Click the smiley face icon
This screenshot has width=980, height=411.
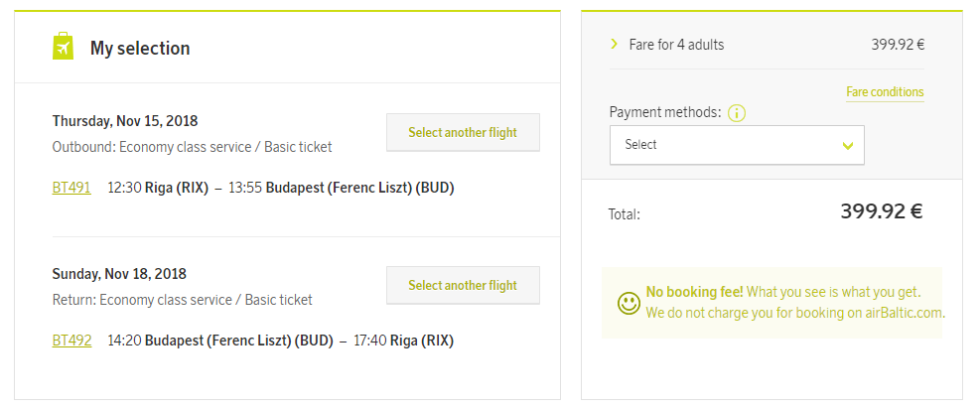pos(629,303)
